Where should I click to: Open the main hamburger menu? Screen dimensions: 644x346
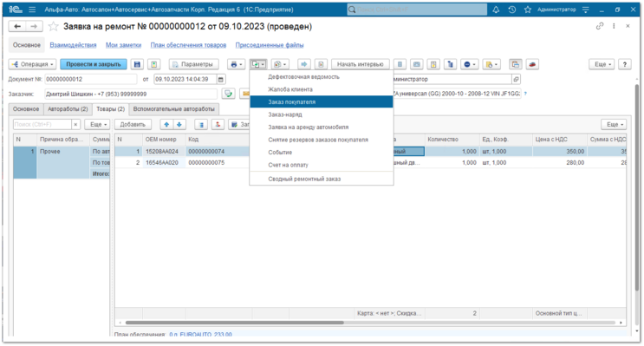pos(32,9)
